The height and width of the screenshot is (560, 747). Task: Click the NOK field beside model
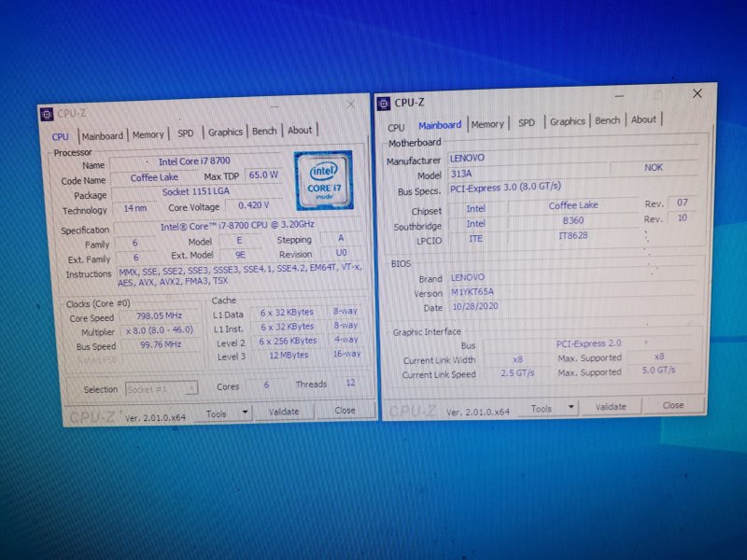tap(654, 168)
